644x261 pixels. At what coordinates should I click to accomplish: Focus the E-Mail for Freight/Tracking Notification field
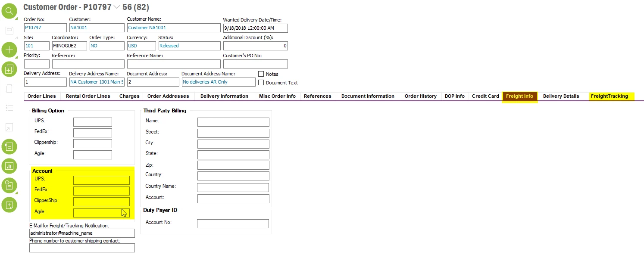coord(82,233)
